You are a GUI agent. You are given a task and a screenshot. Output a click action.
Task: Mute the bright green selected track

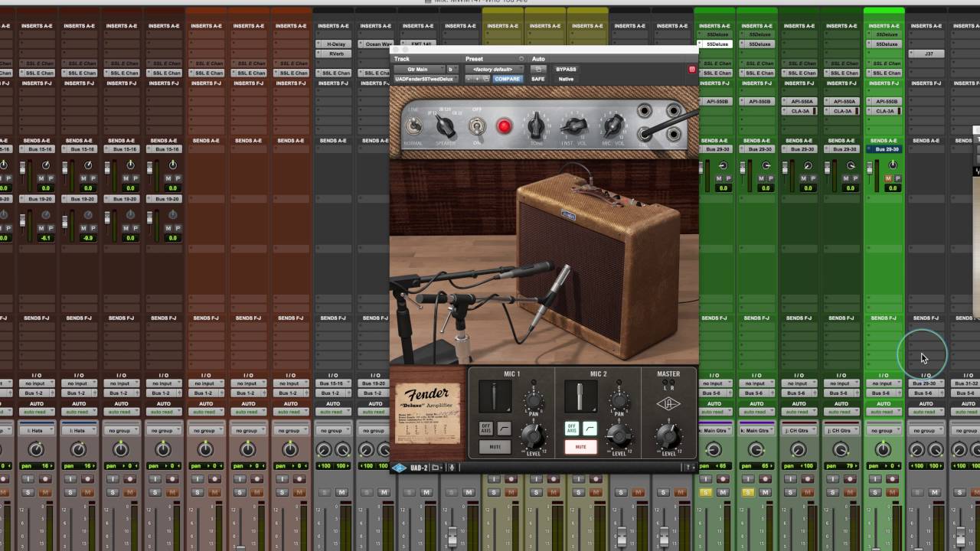pyautogui.click(x=892, y=492)
